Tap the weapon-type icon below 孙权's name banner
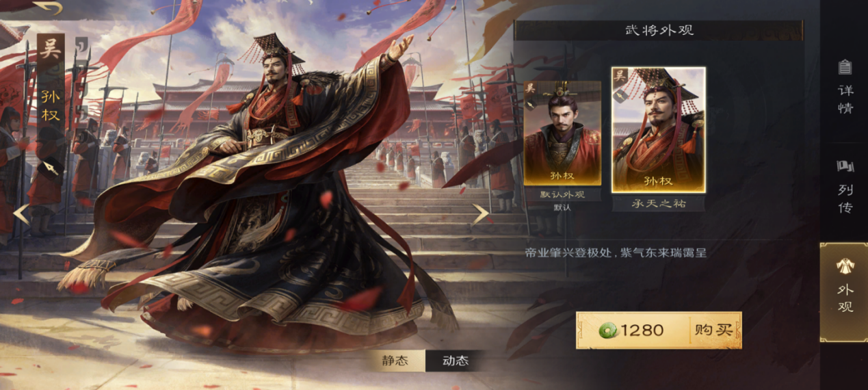The height and width of the screenshot is (390, 868). (x=51, y=167)
